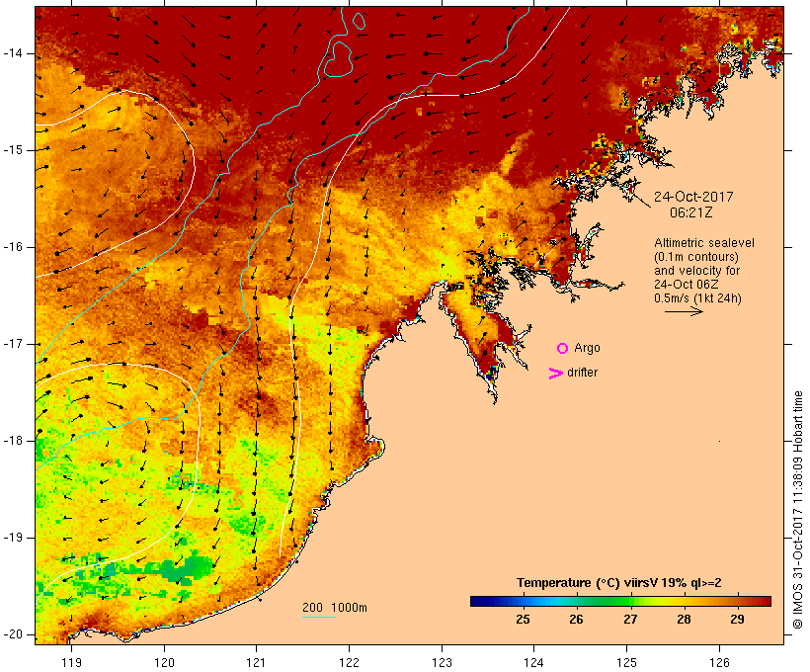
Task: Click the magenta drifter arrow legend symbol
Action: coord(555,374)
